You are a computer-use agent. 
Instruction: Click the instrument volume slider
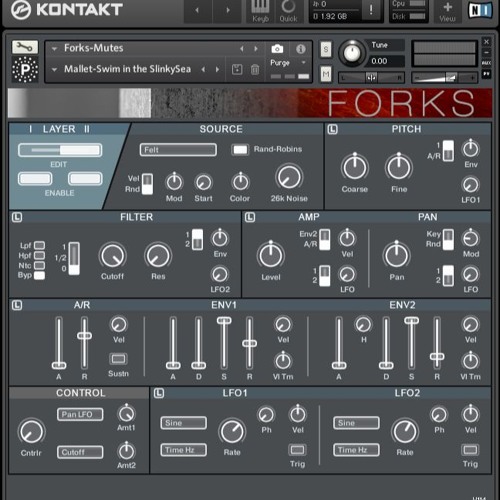click(x=445, y=78)
